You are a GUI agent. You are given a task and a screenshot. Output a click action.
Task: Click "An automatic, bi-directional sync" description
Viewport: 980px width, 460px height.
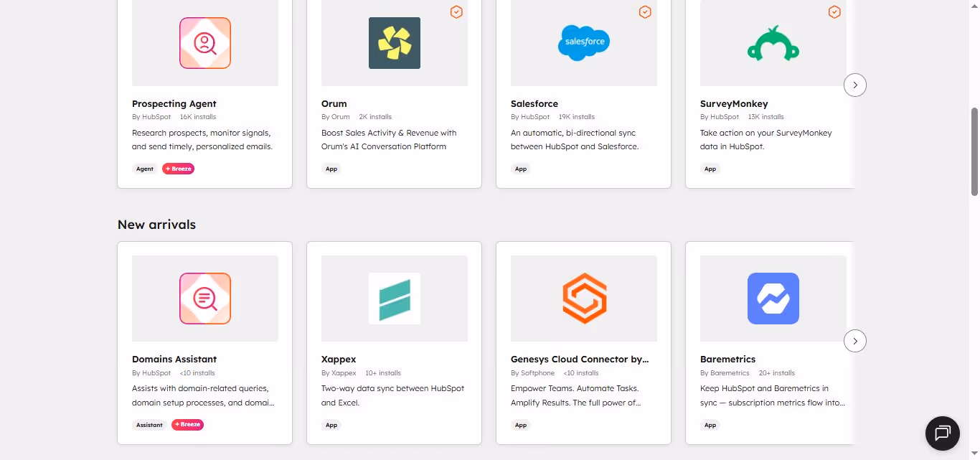click(575, 140)
